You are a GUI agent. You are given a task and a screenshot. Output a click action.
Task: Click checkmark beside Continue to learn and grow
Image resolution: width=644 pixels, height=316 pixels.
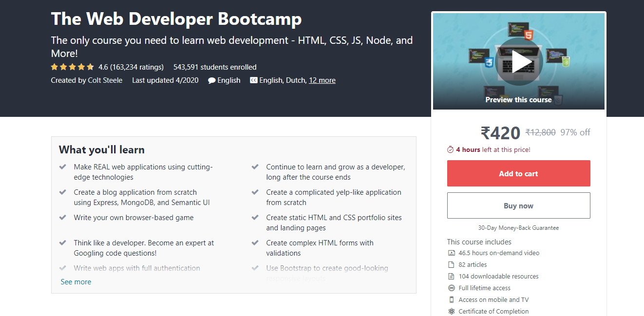coord(255,167)
